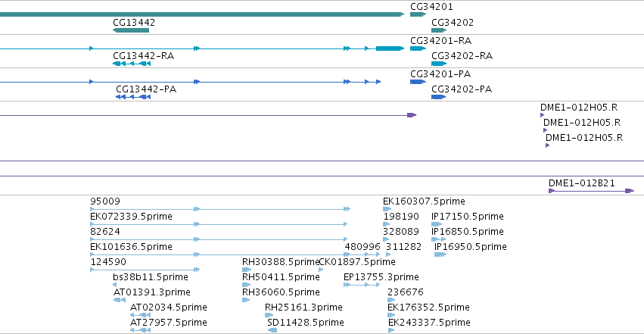Select EP13755.3prime EST label

[x=381, y=277]
